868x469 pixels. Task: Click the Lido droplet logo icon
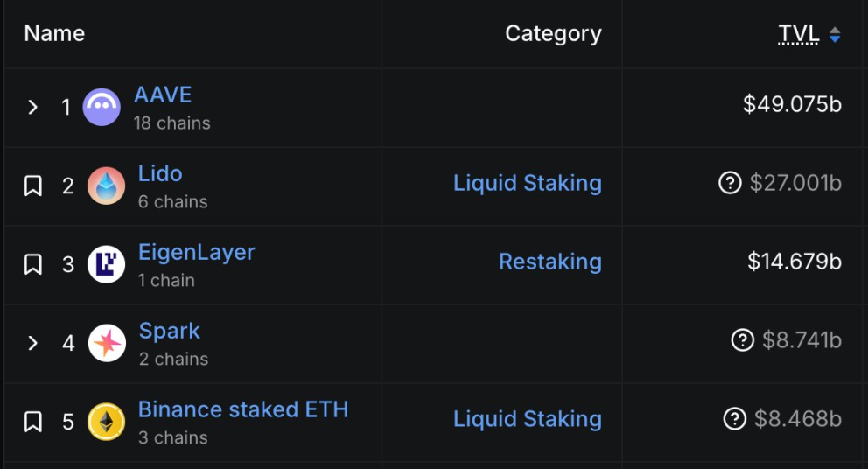107,185
